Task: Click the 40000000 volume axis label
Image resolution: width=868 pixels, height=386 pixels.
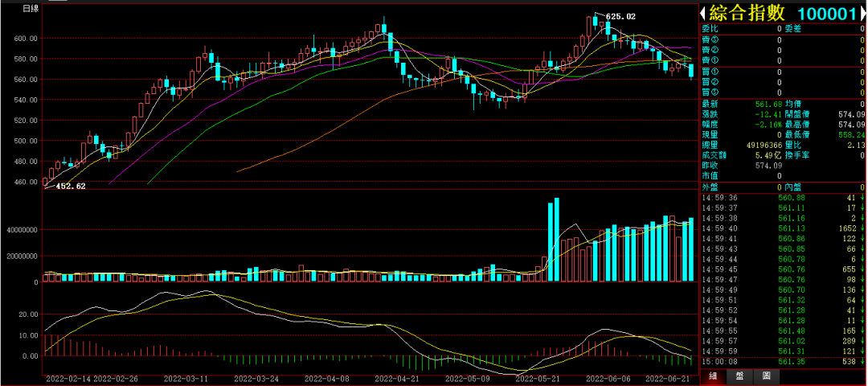Action: tap(22, 230)
